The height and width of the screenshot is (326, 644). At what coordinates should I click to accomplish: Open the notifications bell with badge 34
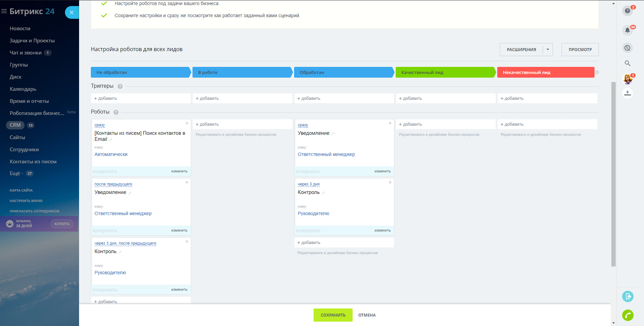coord(628,30)
